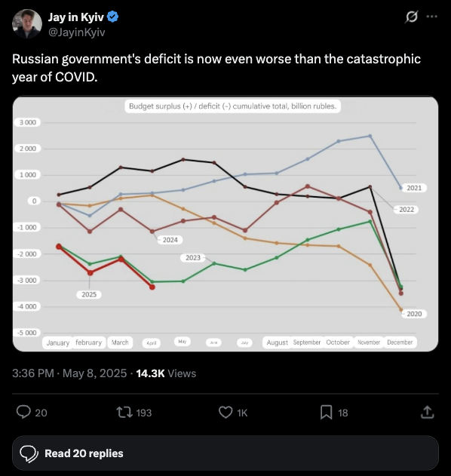Repost this tweet using the retweet icon
451x476 pixels.
[x=124, y=412]
